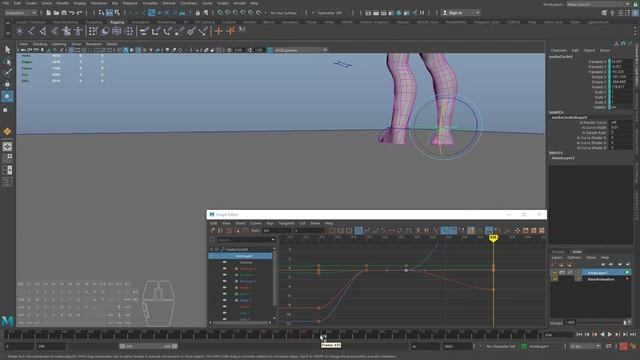Toggle the highlighted snap-to-grid icon in status line
The height and width of the screenshot is (360, 640).
(151, 13)
